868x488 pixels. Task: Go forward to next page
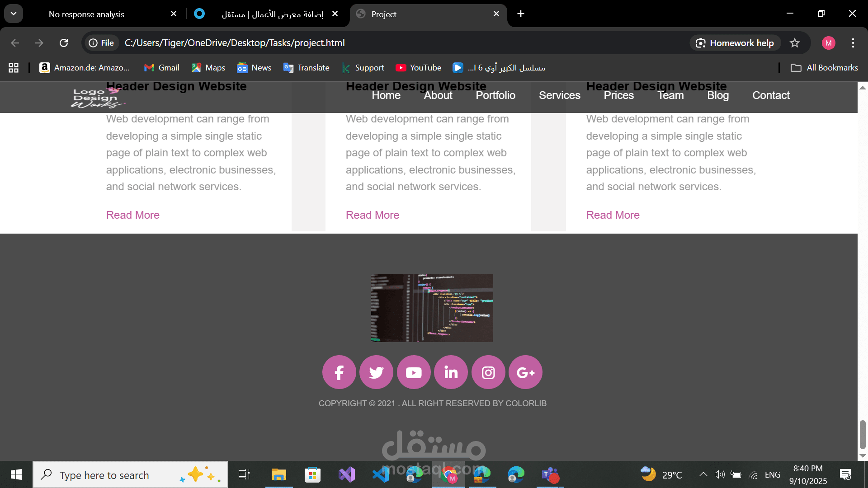tap(39, 43)
